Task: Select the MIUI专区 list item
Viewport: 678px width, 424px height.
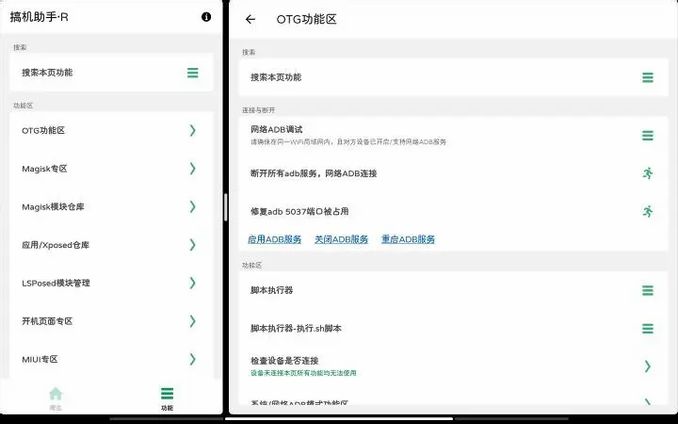Action: pos(110,359)
